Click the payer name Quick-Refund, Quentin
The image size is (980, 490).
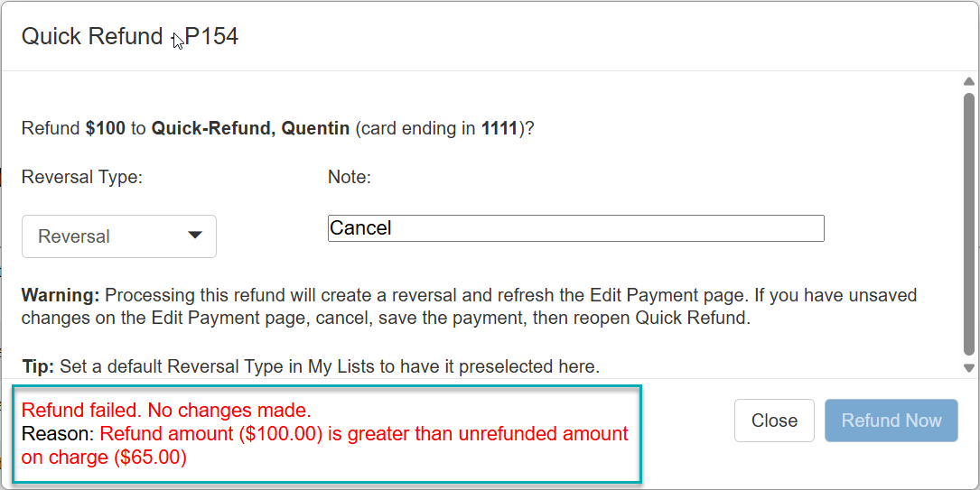[250, 128]
